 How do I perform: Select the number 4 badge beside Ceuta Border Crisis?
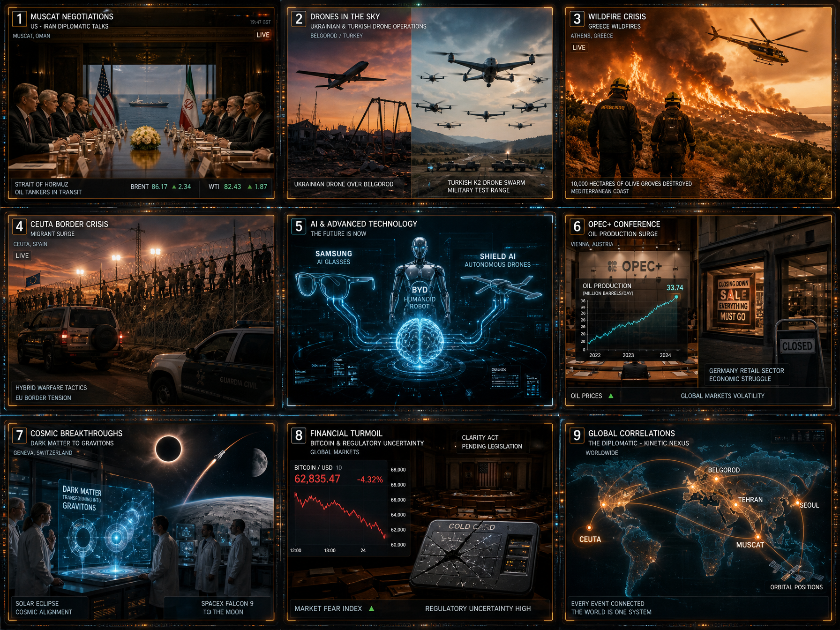coord(19,226)
